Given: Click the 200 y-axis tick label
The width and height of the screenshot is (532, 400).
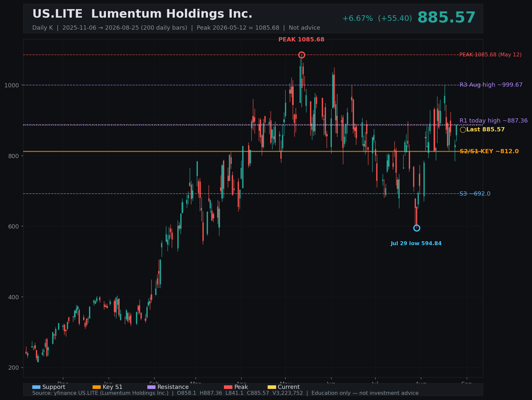Looking at the screenshot, I should 13,368.
